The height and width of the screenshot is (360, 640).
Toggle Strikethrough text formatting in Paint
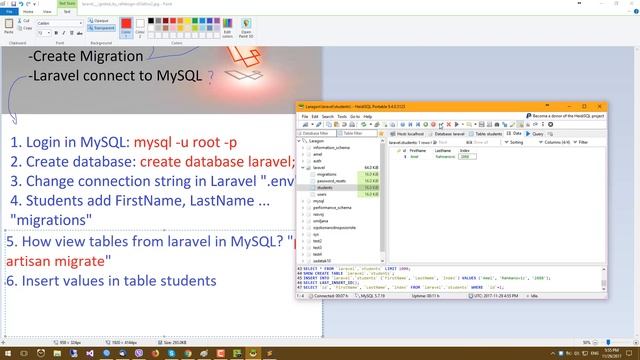pos(79,33)
